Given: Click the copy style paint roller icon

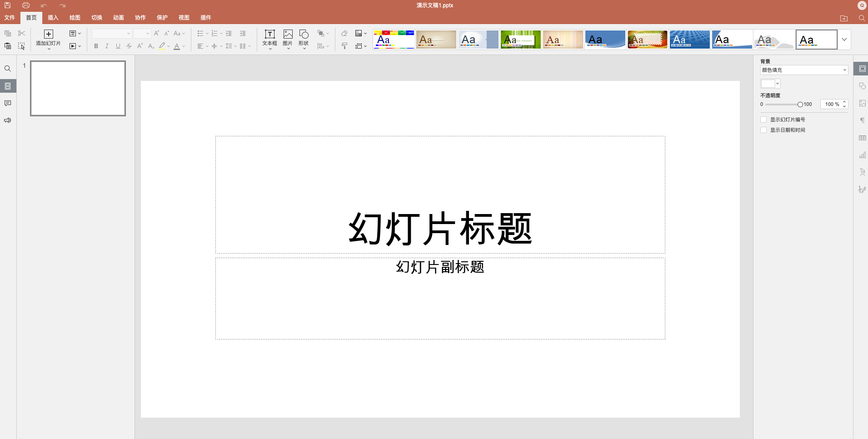Looking at the screenshot, I should tap(344, 46).
